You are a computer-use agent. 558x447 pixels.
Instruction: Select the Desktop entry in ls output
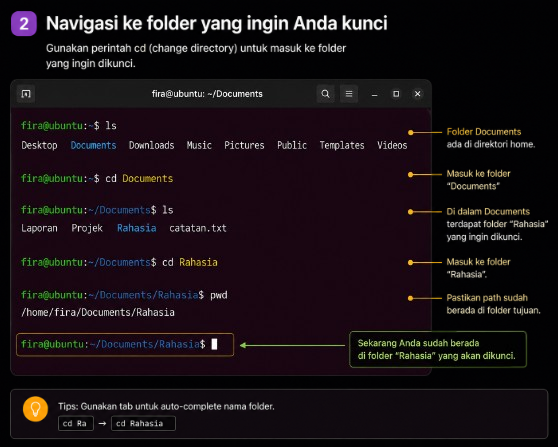[39, 145]
